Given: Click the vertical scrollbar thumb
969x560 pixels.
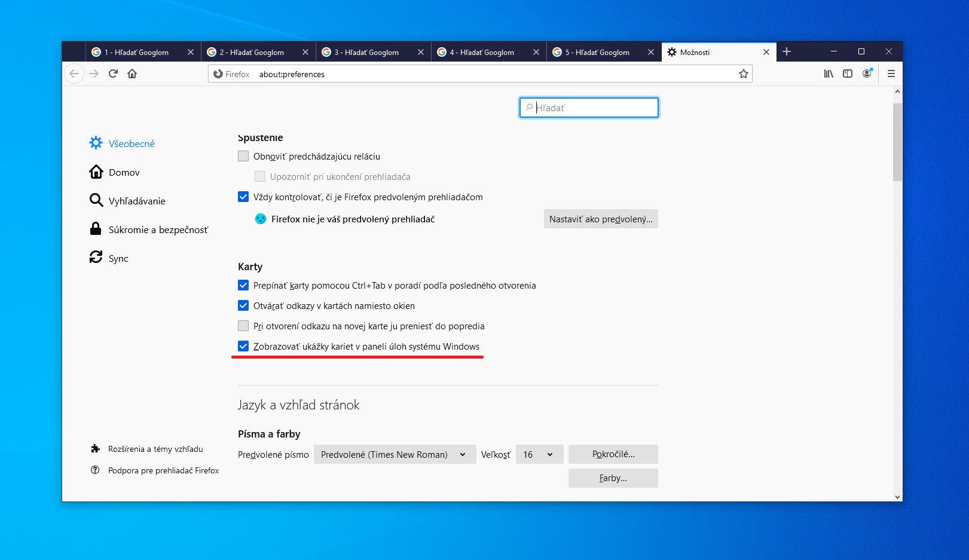Looking at the screenshot, I should (897, 142).
